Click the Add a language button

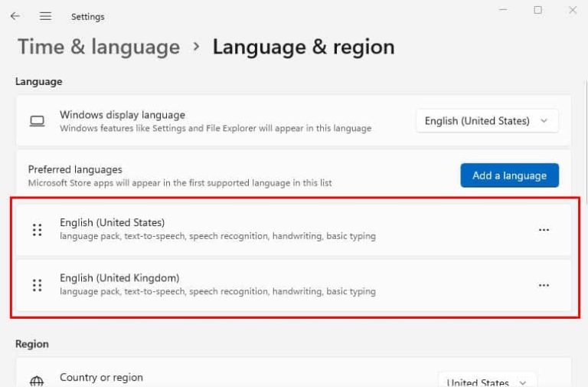[x=509, y=175]
